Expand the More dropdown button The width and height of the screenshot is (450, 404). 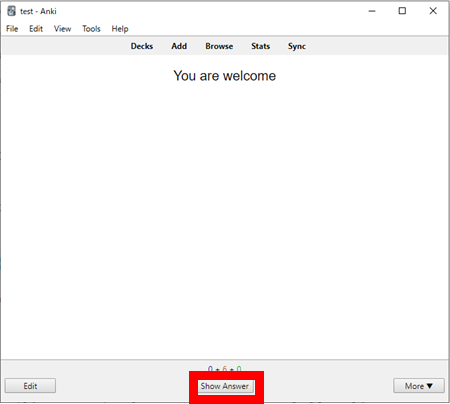419,386
